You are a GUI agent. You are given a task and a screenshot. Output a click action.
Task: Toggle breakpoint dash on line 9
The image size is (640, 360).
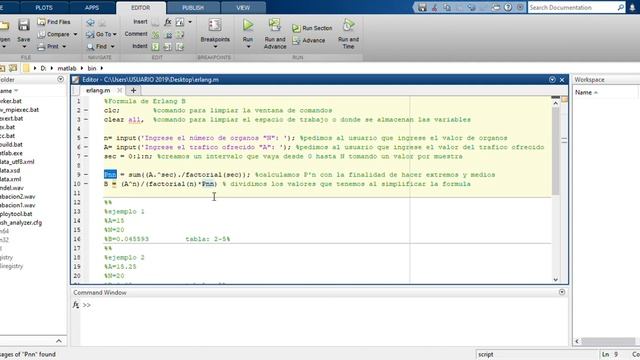[86, 175]
